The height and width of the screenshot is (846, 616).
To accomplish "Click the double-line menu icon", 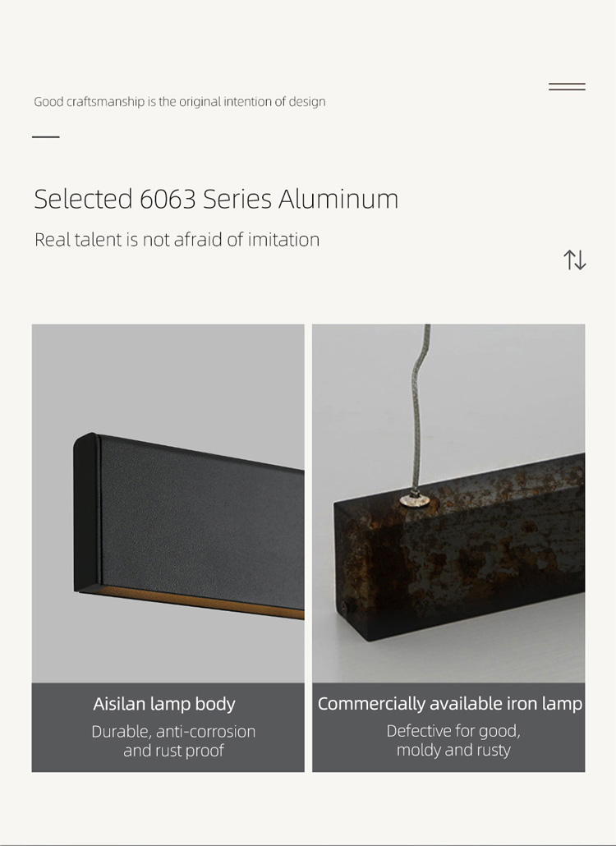I will coord(567,87).
